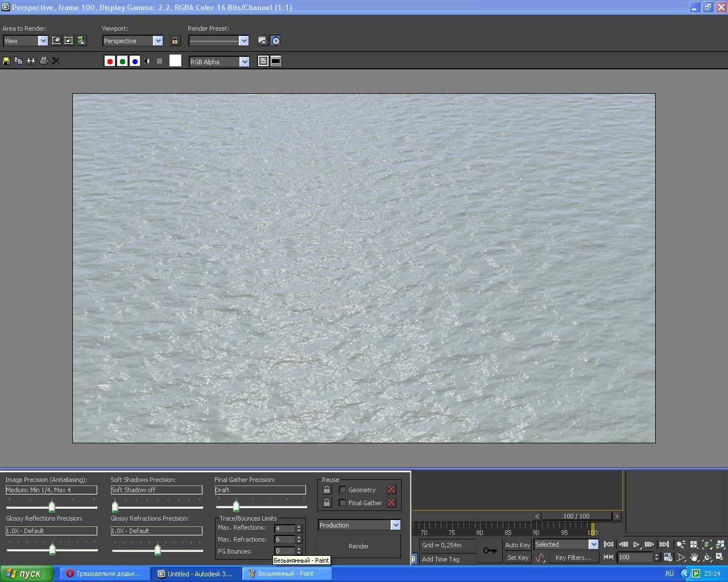Viewport: 728px width, 582px height.
Task: Enable the Final Gather reuse checkbox
Action: [x=342, y=502]
